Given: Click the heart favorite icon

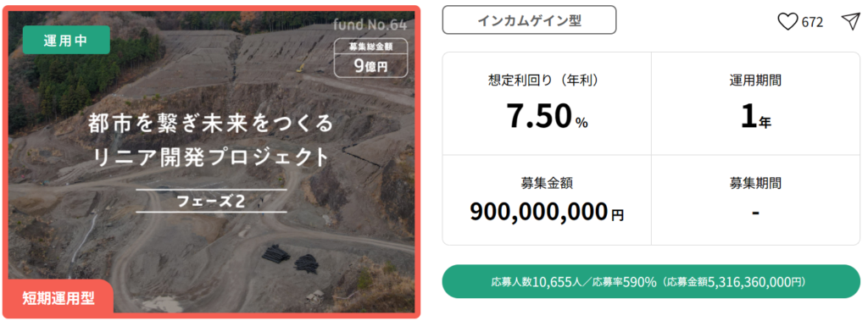Looking at the screenshot, I should (788, 21).
